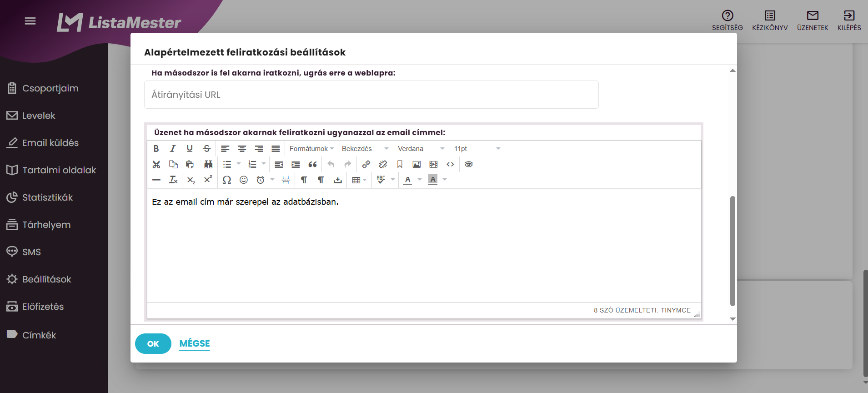Go to Beállítások in the sidebar

click(46, 279)
